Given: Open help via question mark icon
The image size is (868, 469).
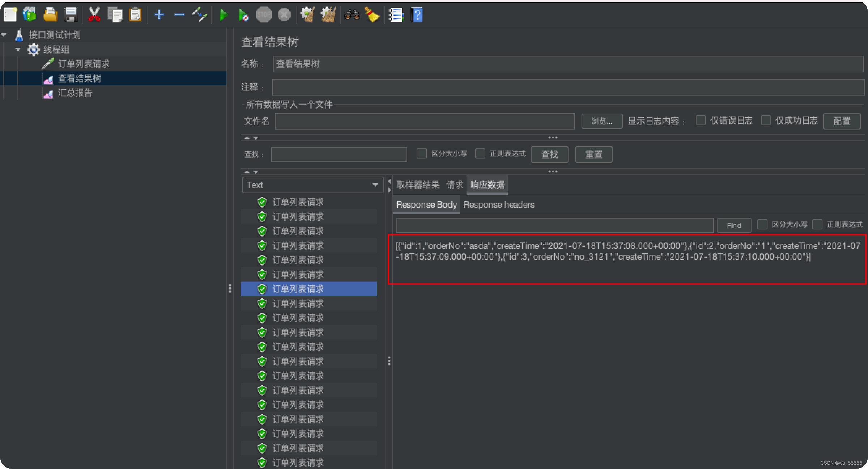Looking at the screenshot, I should click(417, 15).
